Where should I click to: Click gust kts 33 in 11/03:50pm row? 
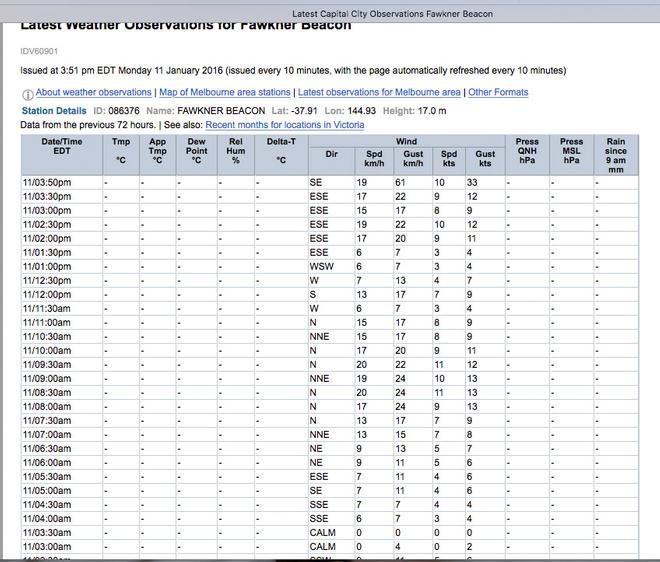tap(472, 183)
